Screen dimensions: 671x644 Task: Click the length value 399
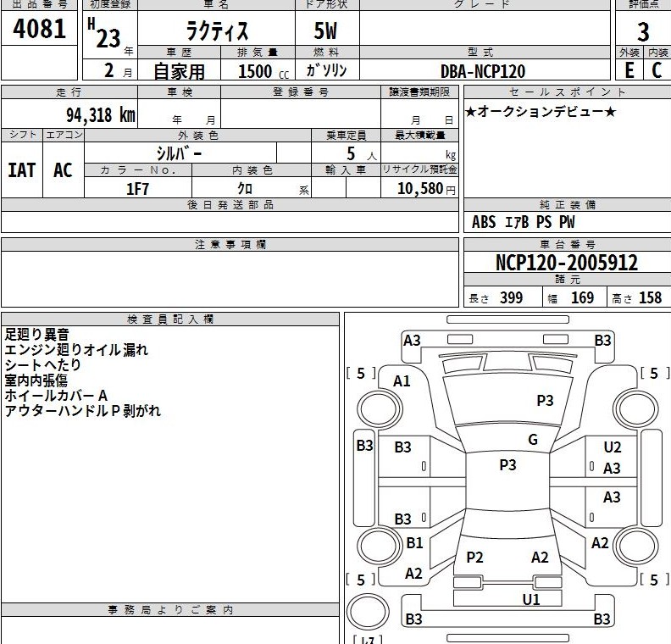click(512, 297)
